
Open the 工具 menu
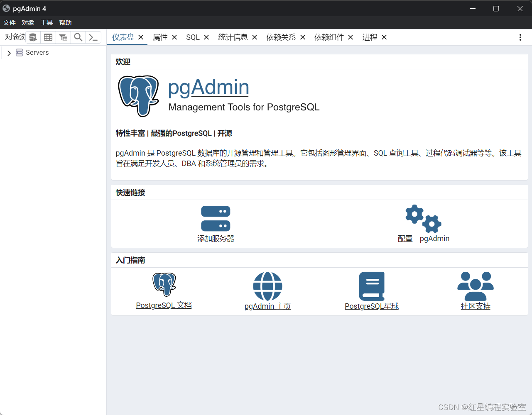47,23
